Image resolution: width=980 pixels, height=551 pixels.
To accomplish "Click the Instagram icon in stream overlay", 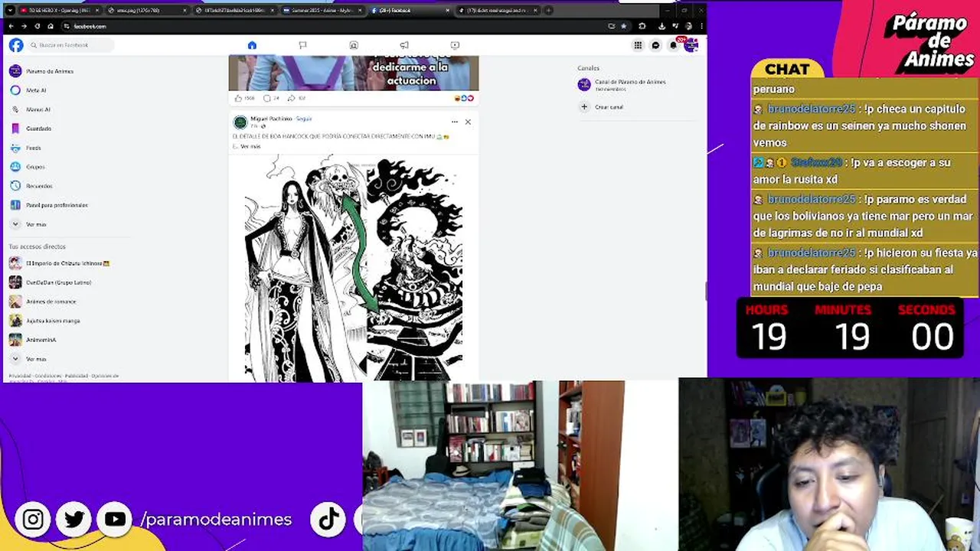I will pyautogui.click(x=33, y=520).
